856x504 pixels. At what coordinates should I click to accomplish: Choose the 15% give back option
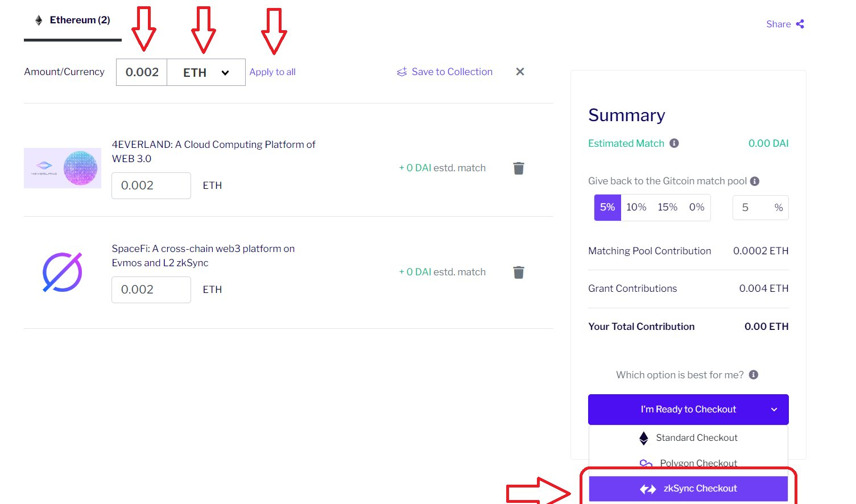coord(667,207)
